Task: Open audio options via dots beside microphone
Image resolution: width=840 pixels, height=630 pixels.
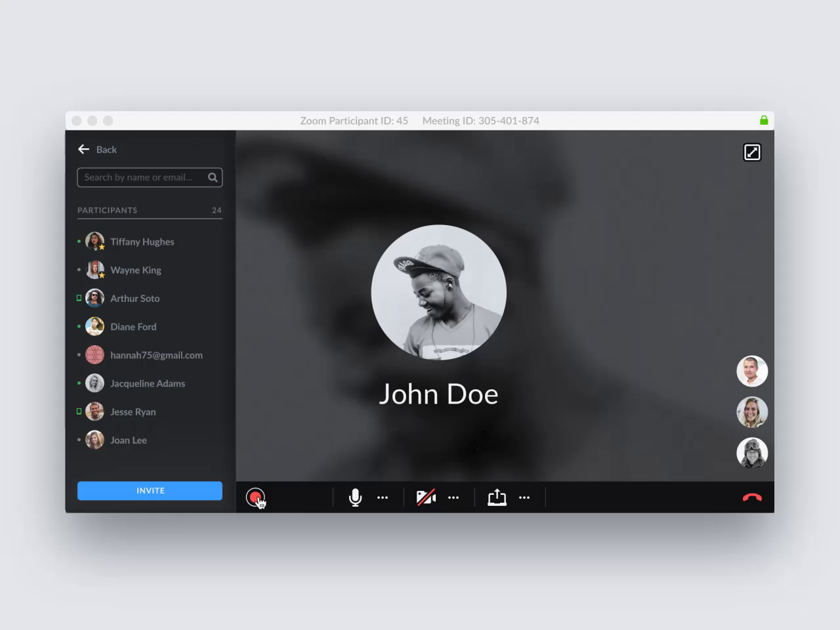Action: tap(383, 497)
